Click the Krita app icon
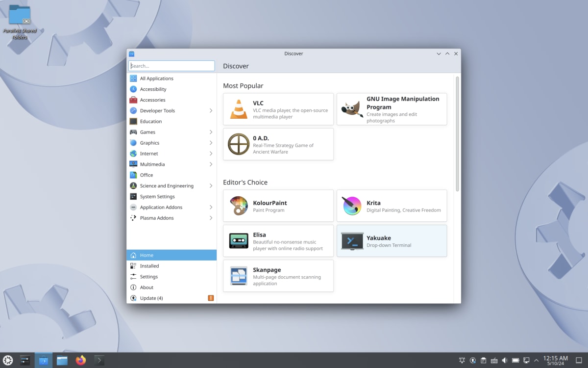Screen dimensions: 588x368 352,206
